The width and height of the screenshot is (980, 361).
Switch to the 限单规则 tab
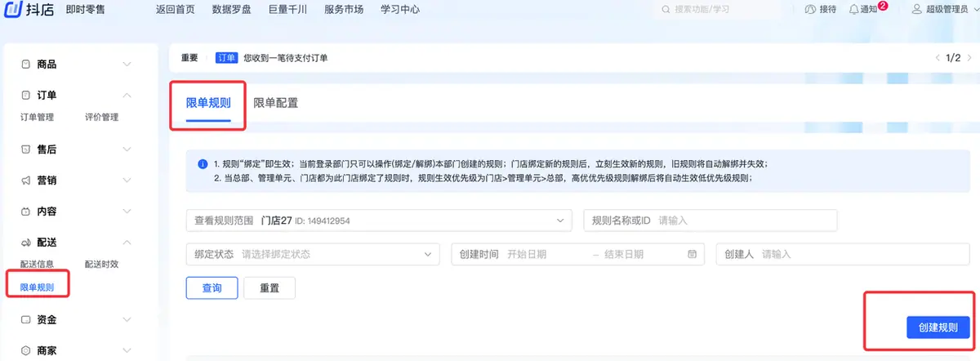pos(208,104)
